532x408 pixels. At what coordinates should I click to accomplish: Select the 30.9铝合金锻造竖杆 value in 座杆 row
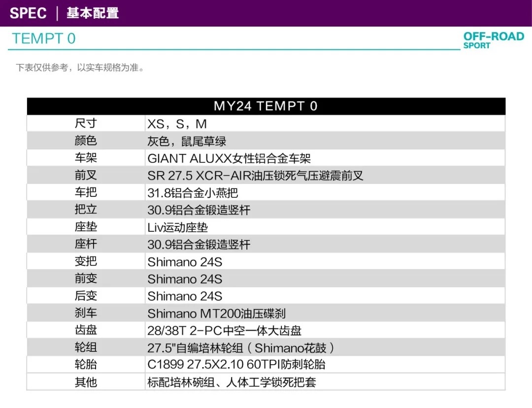199,245
